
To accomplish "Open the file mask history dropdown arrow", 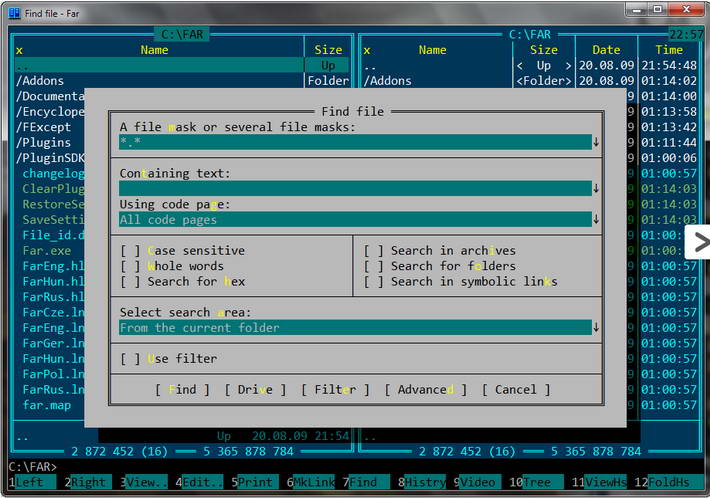I will (x=596, y=142).
